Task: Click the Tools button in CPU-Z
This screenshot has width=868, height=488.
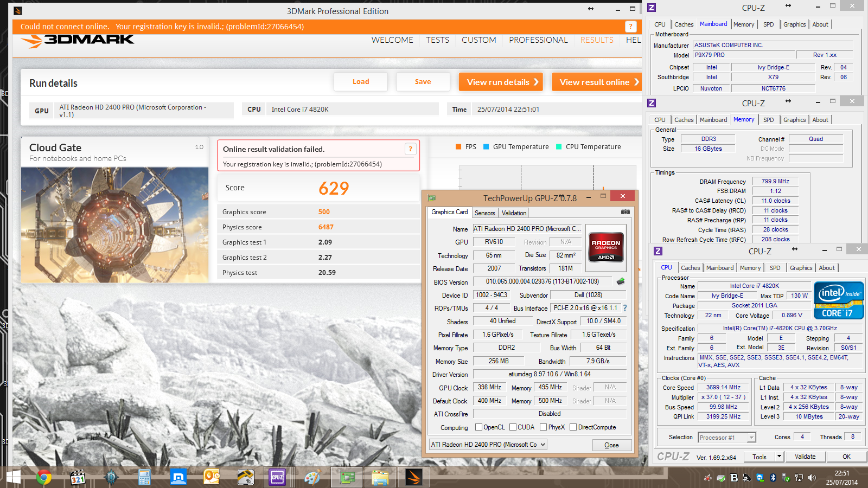Action: tap(759, 457)
